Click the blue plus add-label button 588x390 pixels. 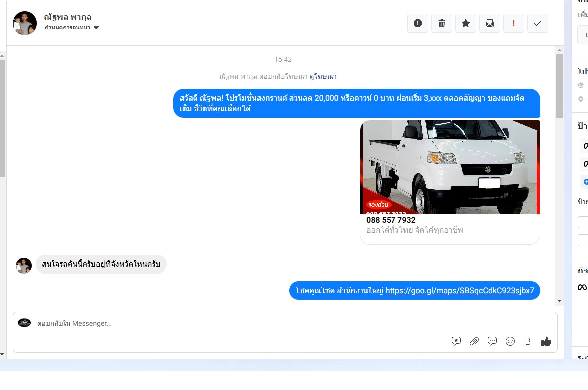pos(586,182)
